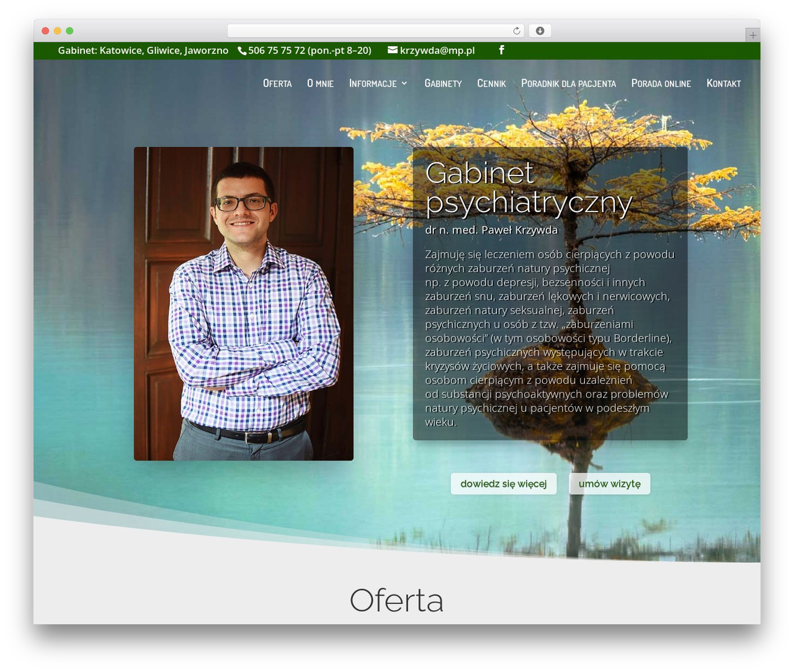Click phone number 506 75 75 72
Viewport: 794px width, 672px height.
coord(277,50)
